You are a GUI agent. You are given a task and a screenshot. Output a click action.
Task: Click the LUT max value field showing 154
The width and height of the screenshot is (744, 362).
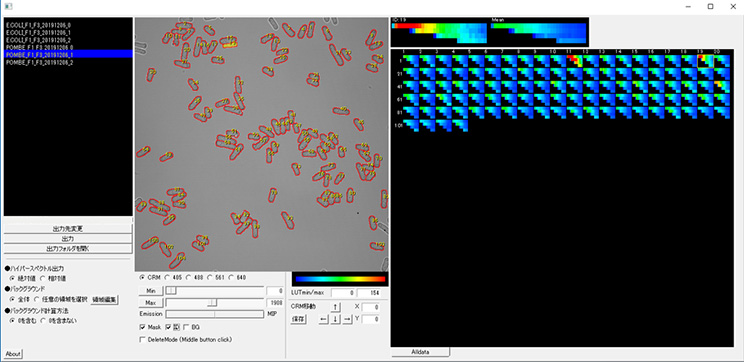[x=370, y=293]
